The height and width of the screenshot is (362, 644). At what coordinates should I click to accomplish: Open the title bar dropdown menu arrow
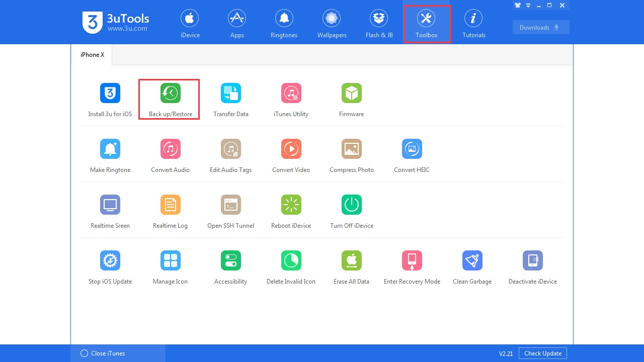(x=528, y=6)
